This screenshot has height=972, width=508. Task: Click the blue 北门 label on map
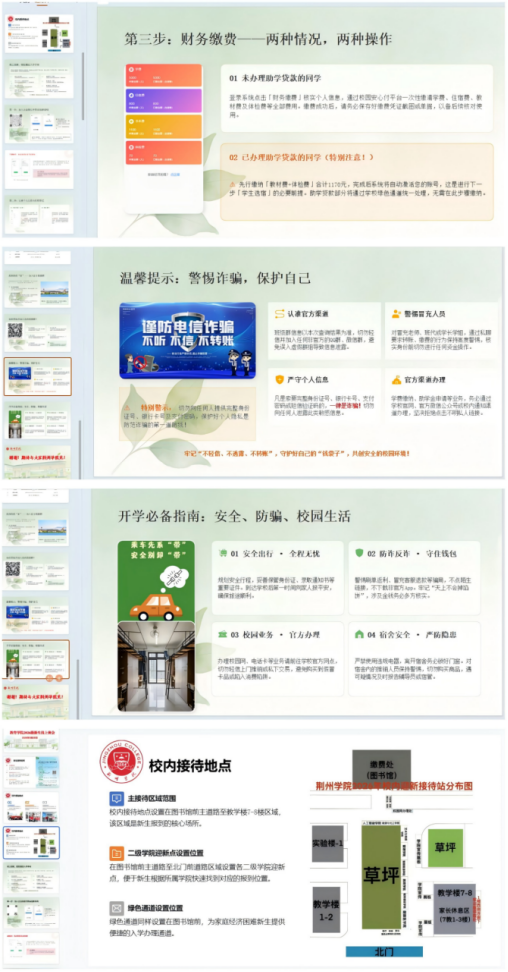[384, 951]
